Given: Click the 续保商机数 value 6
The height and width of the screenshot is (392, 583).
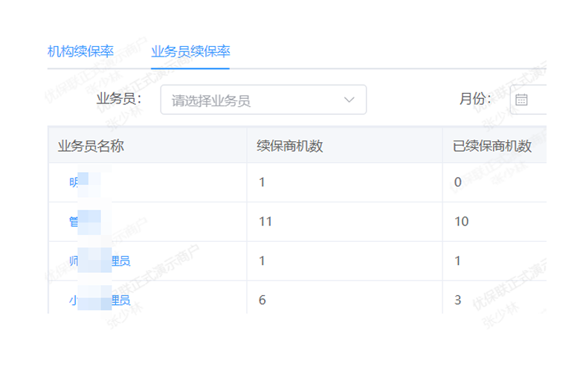Looking at the screenshot, I should coord(262,301).
